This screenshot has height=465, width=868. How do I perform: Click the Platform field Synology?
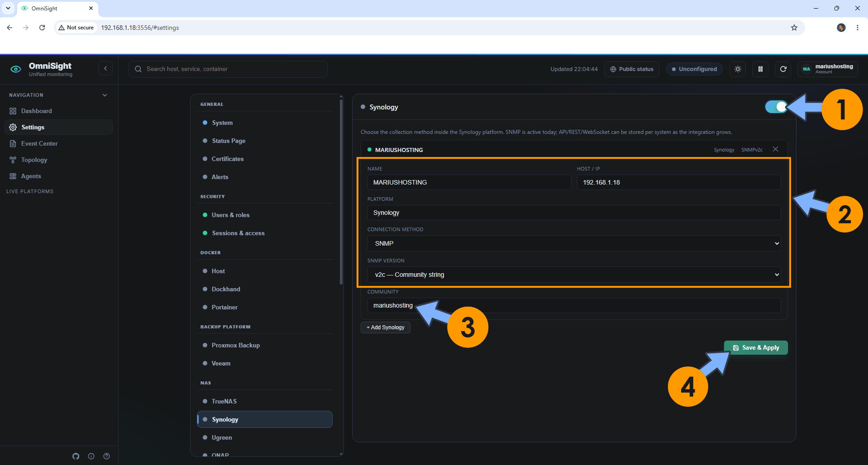point(574,213)
